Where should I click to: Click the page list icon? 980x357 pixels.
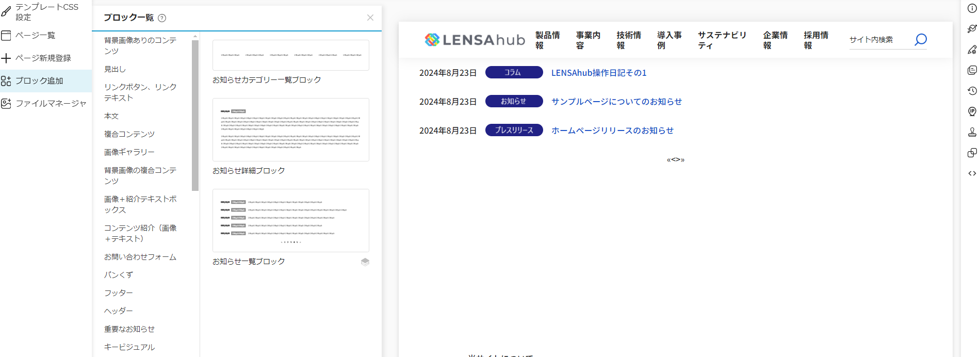pyautogui.click(x=6, y=35)
